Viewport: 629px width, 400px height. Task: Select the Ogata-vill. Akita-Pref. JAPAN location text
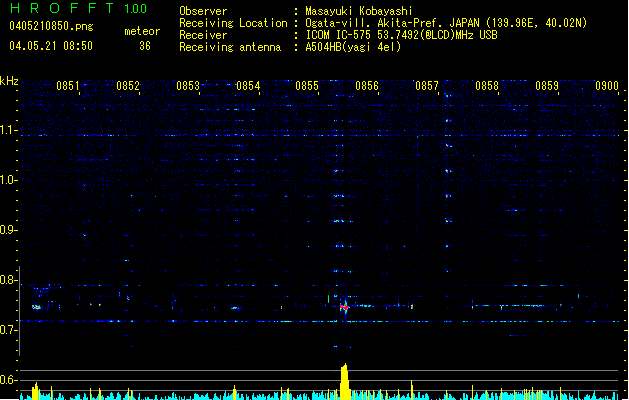(392, 23)
